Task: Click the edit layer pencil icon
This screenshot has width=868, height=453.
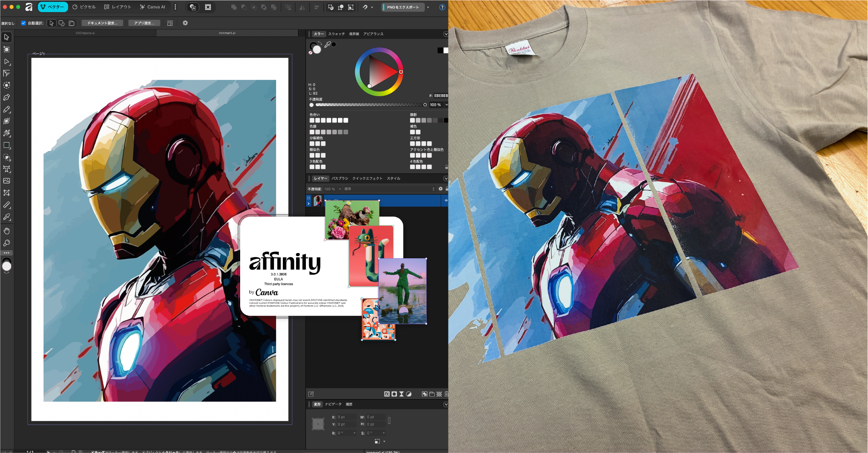Action: (311, 394)
